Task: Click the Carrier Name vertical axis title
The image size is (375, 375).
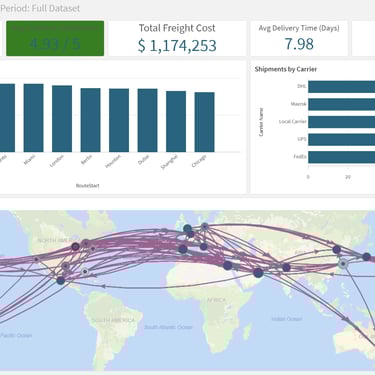Action: coord(261,122)
